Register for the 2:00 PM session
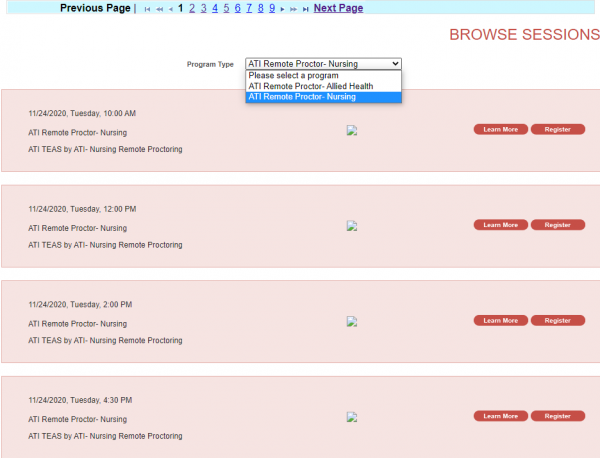600x458 pixels. click(557, 320)
